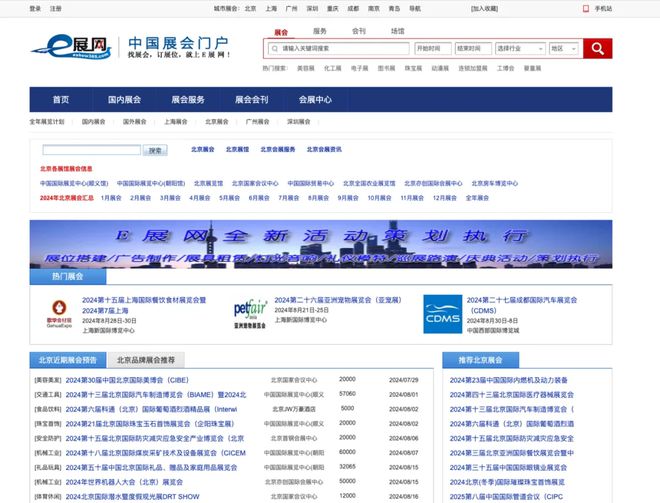Choose 重庆 in the city list
This screenshot has width=660, height=503.
pos(333,8)
